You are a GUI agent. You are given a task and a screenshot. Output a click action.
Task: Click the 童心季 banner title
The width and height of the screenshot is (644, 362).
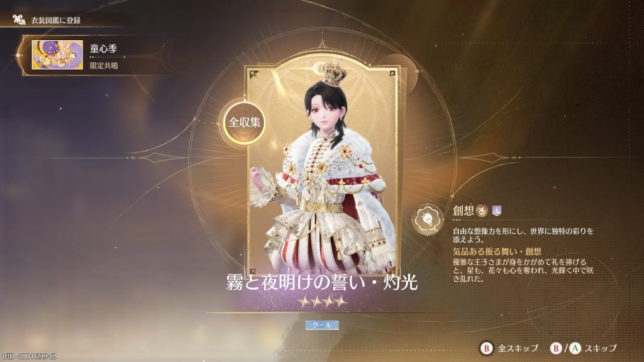click(x=104, y=48)
